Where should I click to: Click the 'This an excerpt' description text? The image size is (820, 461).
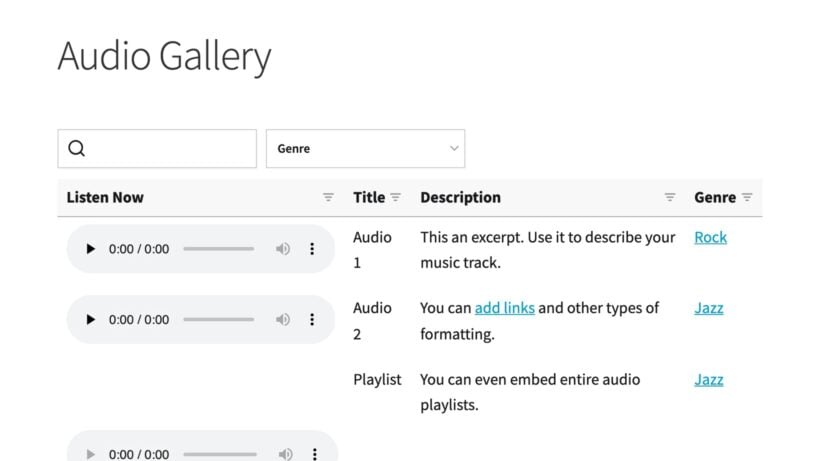coord(548,250)
